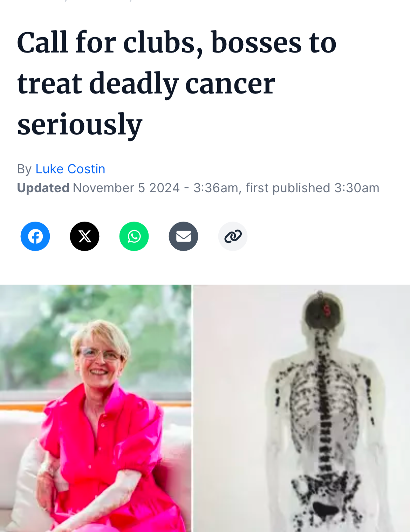Open Luke Costin's author page
The height and width of the screenshot is (532, 410).
click(x=70, y=169)
